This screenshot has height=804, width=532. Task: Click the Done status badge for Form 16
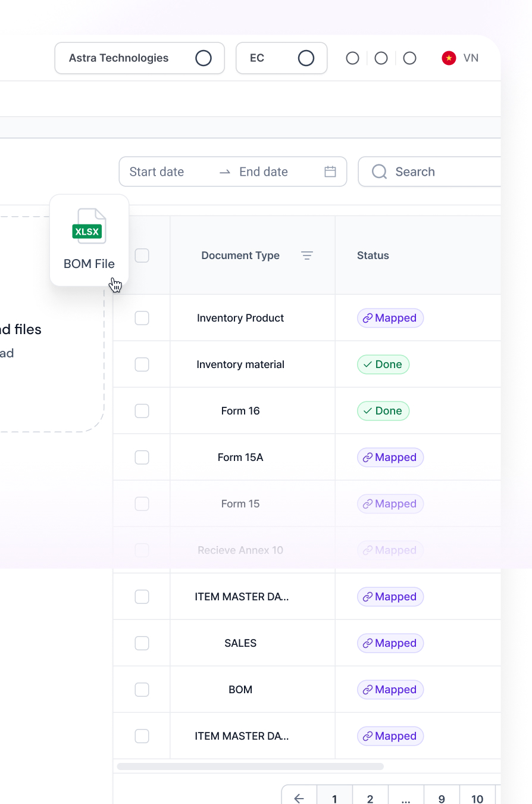click(x=383, y=411)
